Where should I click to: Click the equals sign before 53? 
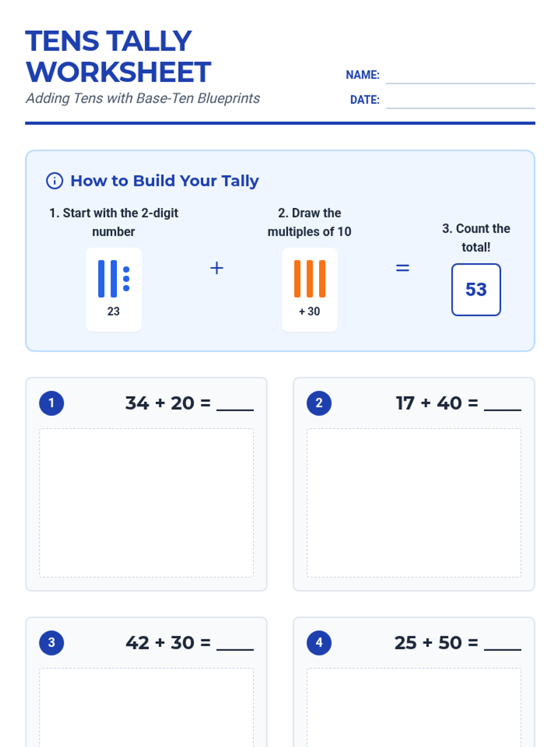pos(402,268)
